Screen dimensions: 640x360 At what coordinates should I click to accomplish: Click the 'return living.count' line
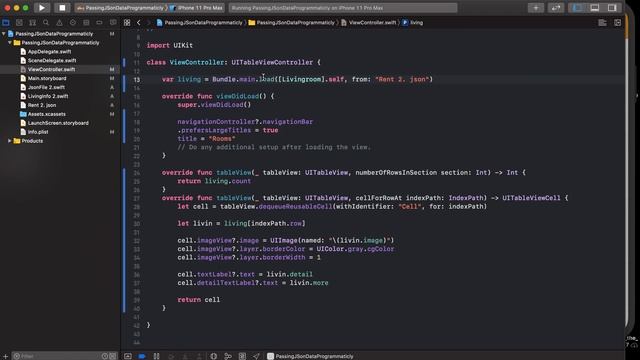tap(214, 181)
